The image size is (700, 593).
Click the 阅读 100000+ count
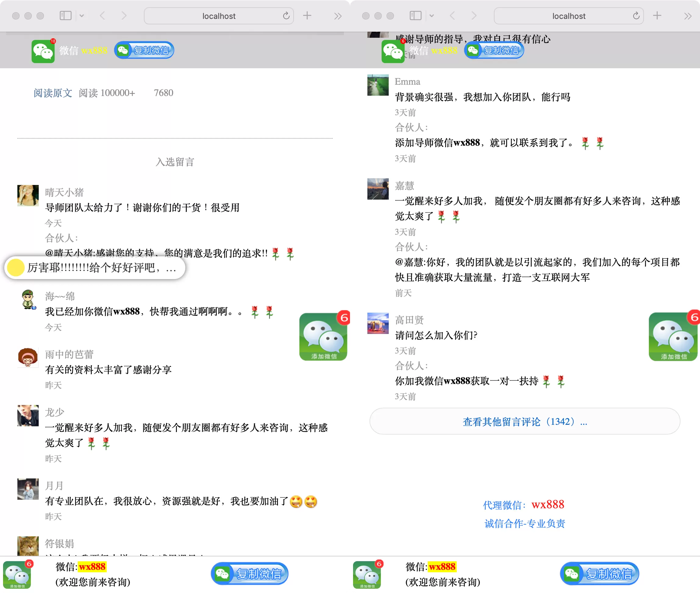pos(107,93)
